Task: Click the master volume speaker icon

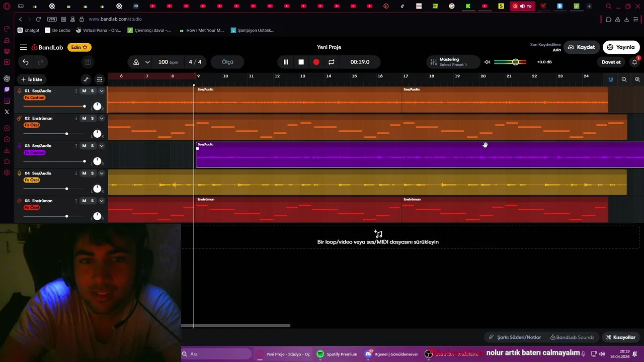Action: tap(487, 62)
